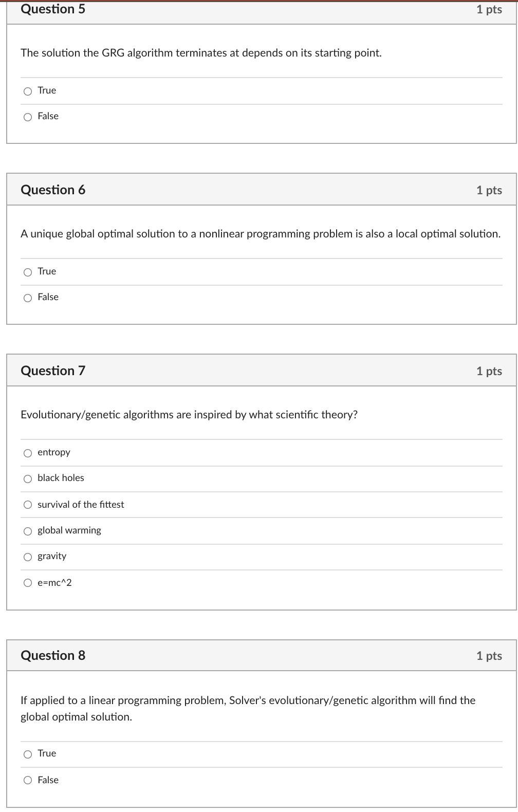Click the Question 7 header
Image resolution: width=518 pixels, height=812 pixels.
point(52,371)
